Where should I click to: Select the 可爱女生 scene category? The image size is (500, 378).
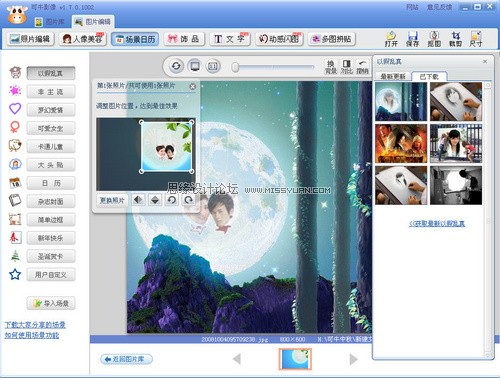coord(51,128)
